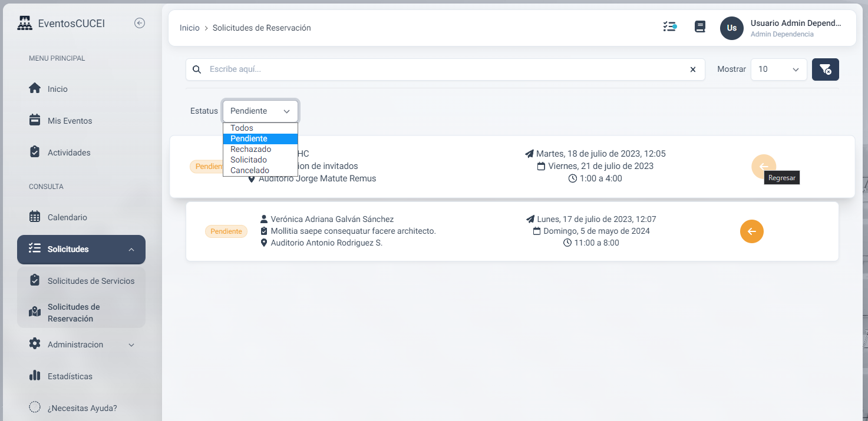868x421 pixels.
Task: Choose Rechazado from status options
Action: 250,149
